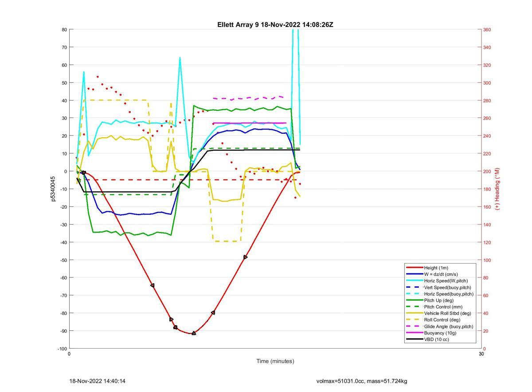This screenshot has height=392, width=532.
Task: Click the '-70' tick label on the left axis
Action: point(63,295)
